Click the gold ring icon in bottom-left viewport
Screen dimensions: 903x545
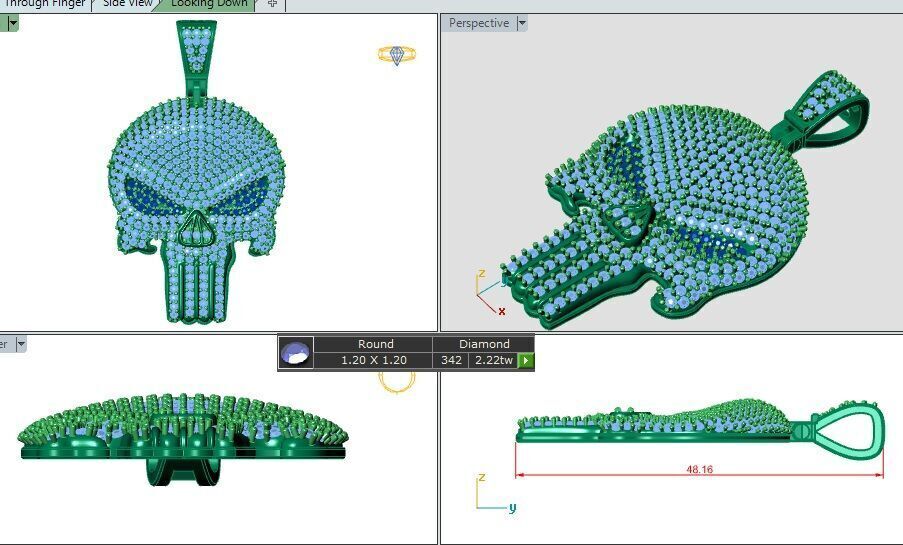pyautogui.click(x=397, y=383)
